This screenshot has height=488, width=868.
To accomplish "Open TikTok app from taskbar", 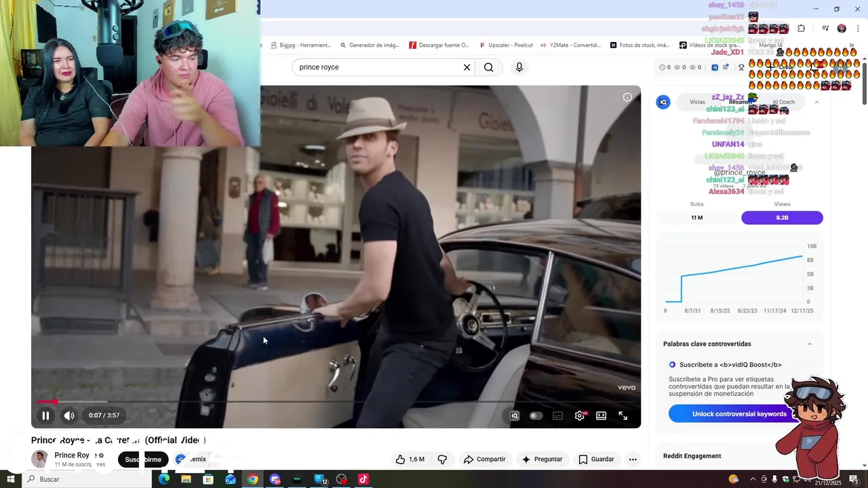I will tap(363, 479).
